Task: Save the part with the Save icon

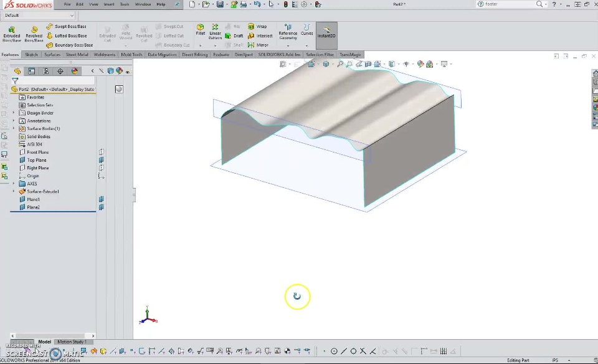Action: [x=220, y=4]
